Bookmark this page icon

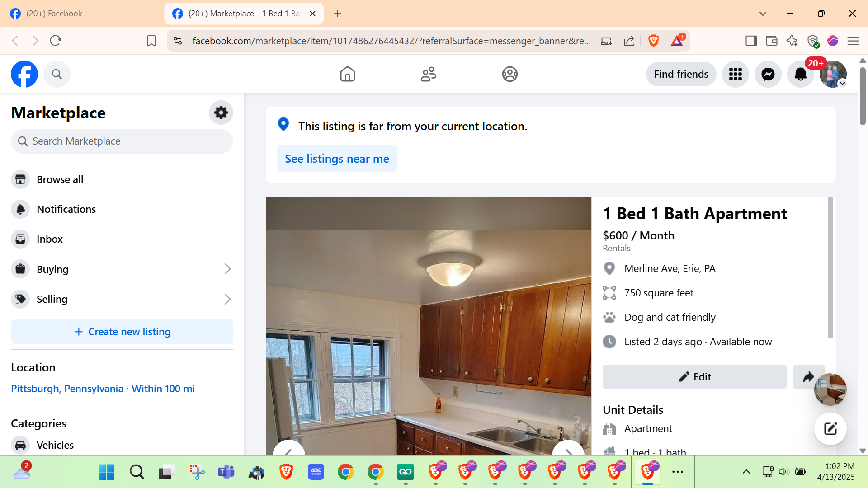pos(151,41)
